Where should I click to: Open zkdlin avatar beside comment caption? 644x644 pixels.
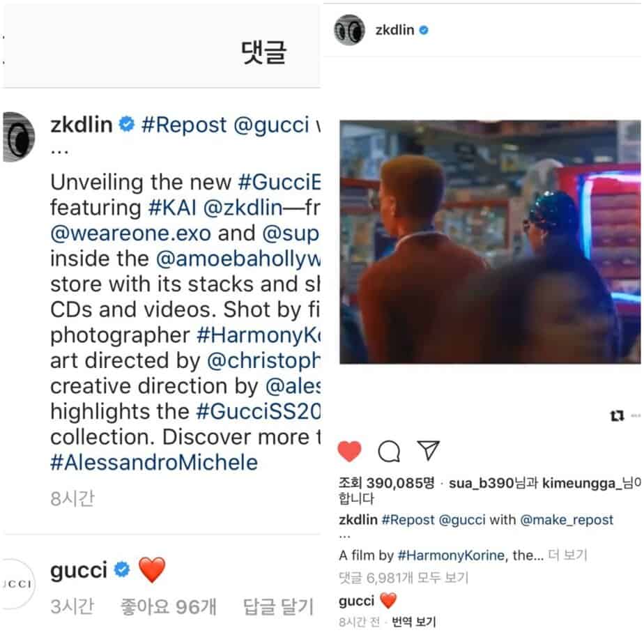[19, 137]
